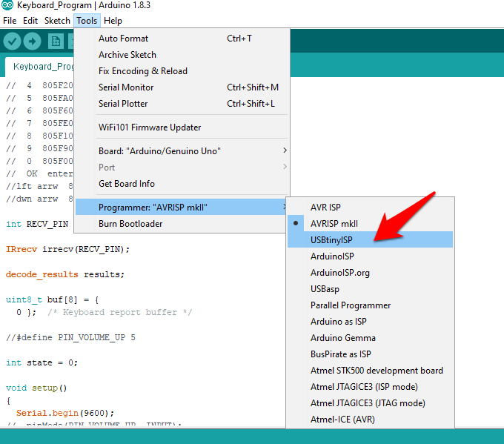The image size is (504, 444).
Task: Click the Arduino logo in title bar
Action: pos(7,5)
